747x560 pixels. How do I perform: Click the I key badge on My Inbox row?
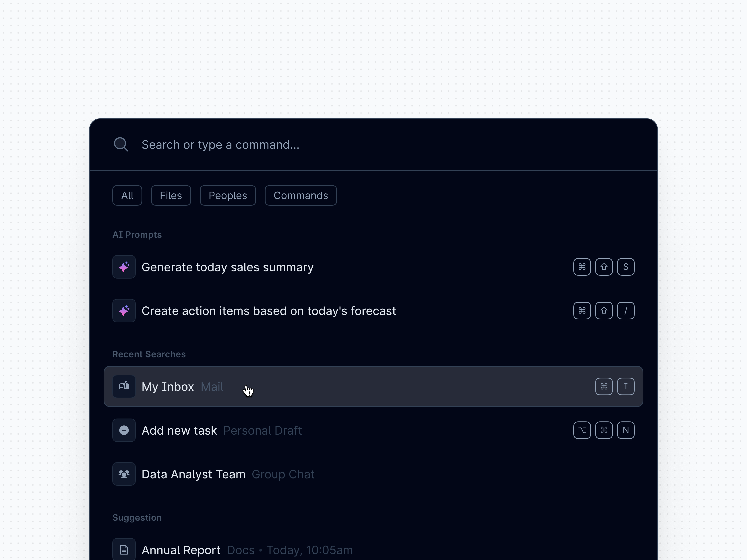(626, 386)
